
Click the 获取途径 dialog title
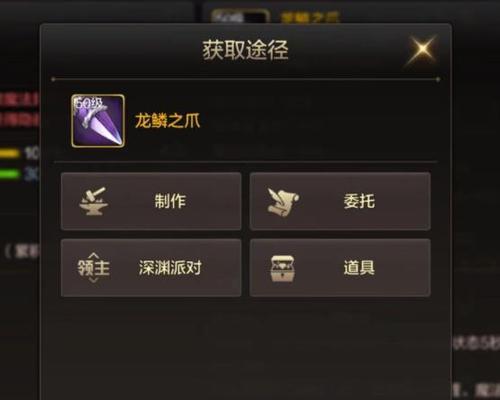pyautogui.click(x=245, y=50)
